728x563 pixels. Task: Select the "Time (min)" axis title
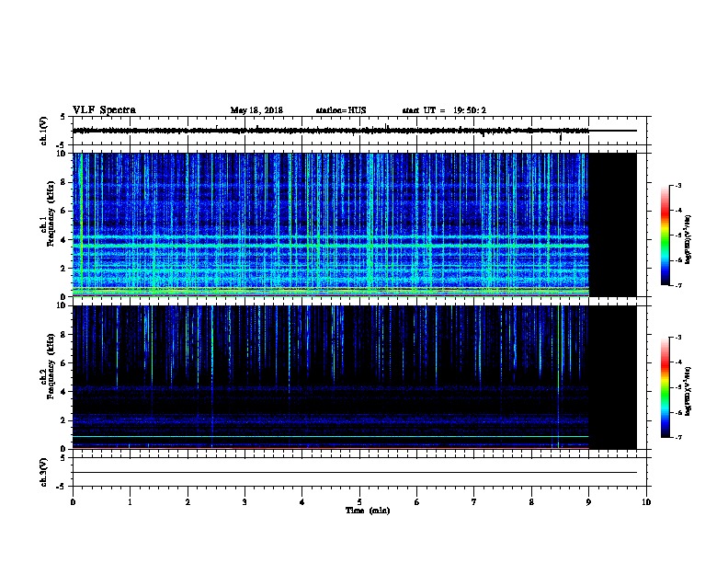[x=368, y=511]
